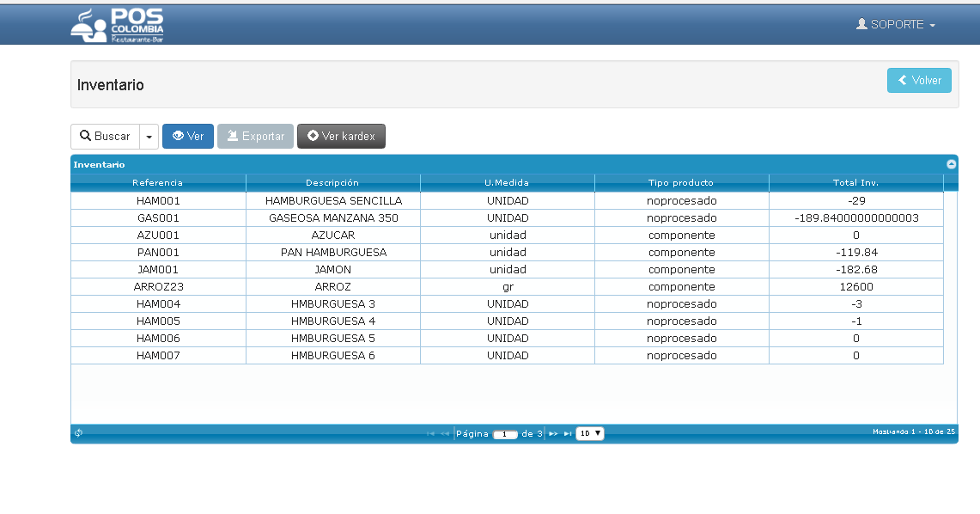Click the Ver button with eye icon
This screenshot has height=514, width=980.
(x=188, y=137)
